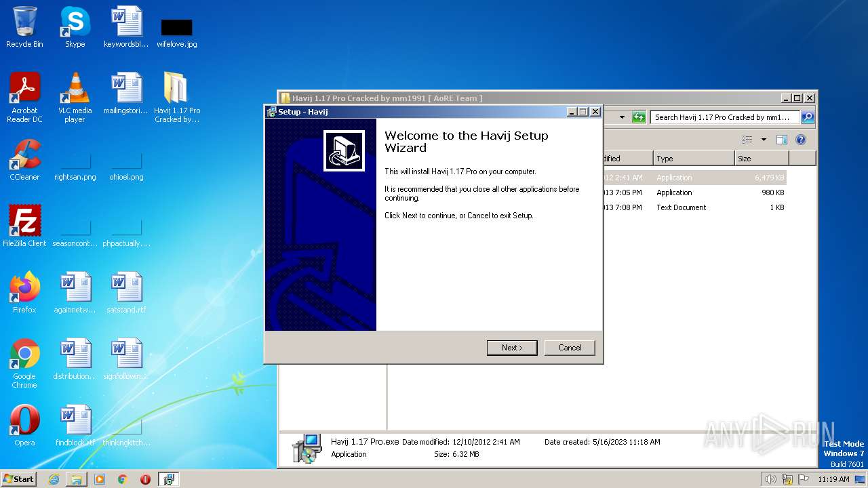Change view with the Explorer views icon
Screen dimensions: 868x488
coord(747,140)
